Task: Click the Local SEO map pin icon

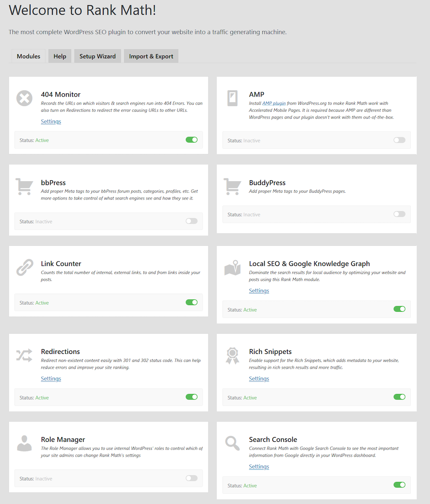Action: 233,268
